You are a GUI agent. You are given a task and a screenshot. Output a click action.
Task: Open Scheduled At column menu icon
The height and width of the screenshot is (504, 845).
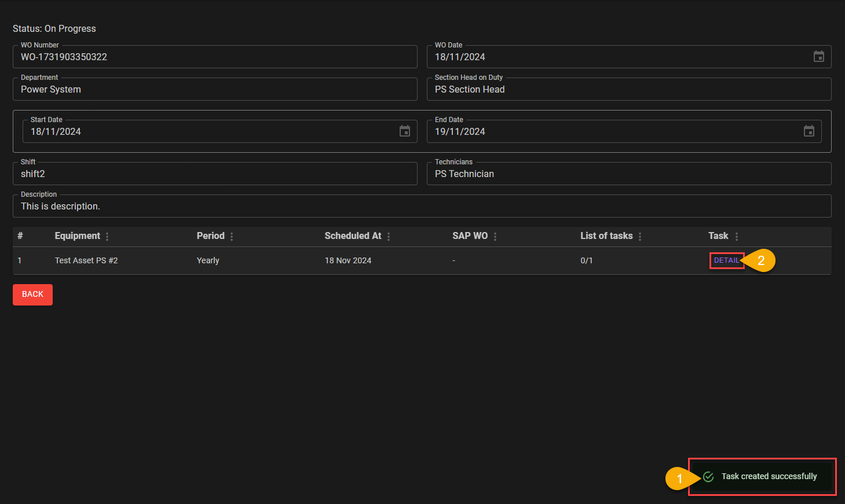389,237
